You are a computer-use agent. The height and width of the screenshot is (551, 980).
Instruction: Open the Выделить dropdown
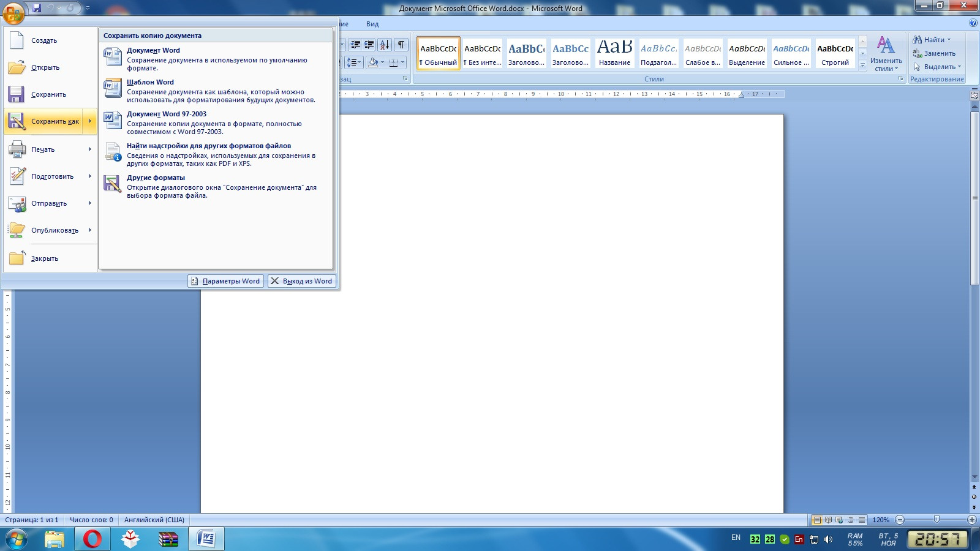point(937,67)
